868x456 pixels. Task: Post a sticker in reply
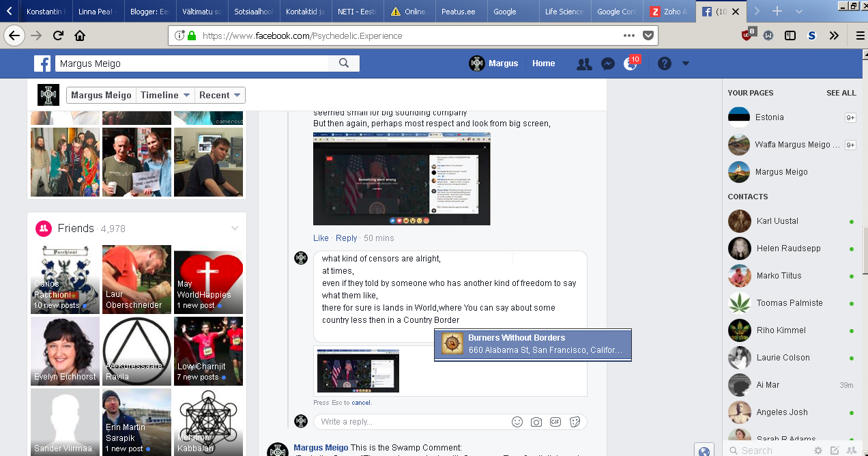(575, 422)
